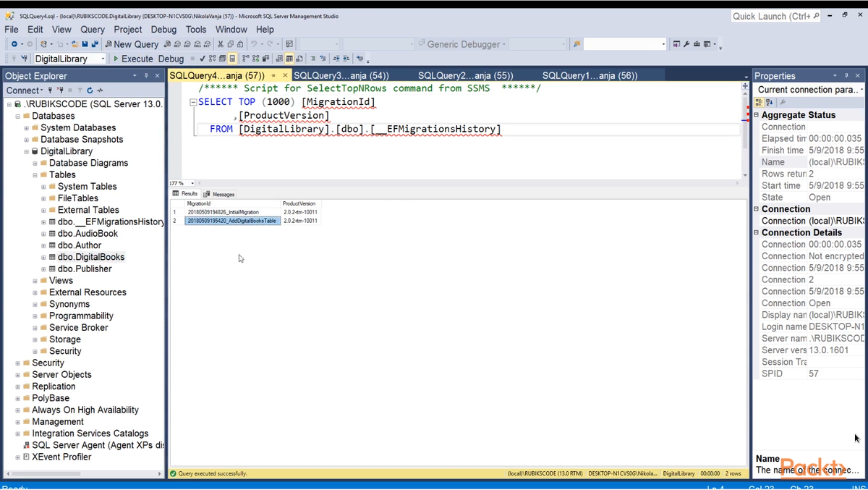Select dbo.DigitalBooks table in tree
The image size is (868, 490).
[x=91, y=257]
